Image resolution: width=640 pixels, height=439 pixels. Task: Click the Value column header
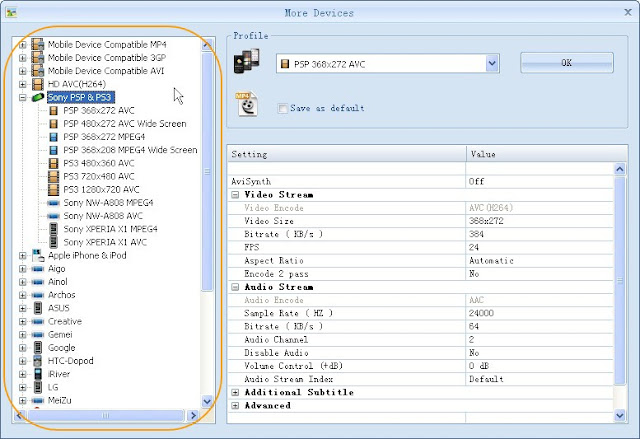coord(546,154)
